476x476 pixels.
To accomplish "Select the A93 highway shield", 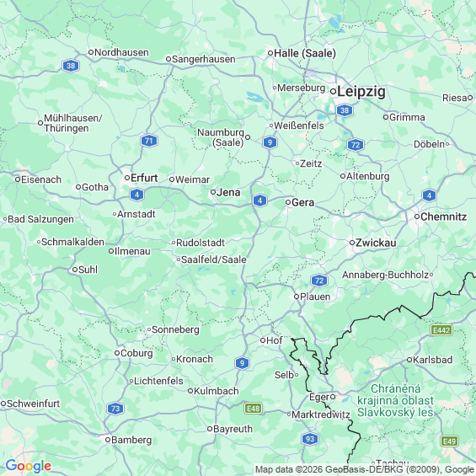I will click(x=310, y=439).
